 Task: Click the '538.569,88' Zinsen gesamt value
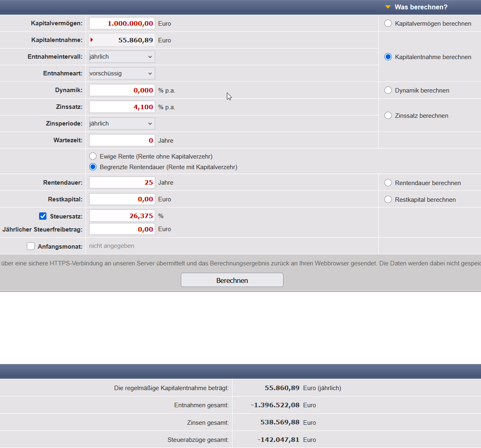[x=280, y=422]
